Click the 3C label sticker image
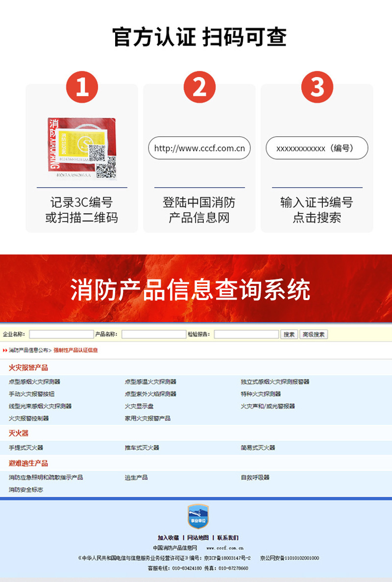This screenshot has width=392, height=582. coord(82,149)
